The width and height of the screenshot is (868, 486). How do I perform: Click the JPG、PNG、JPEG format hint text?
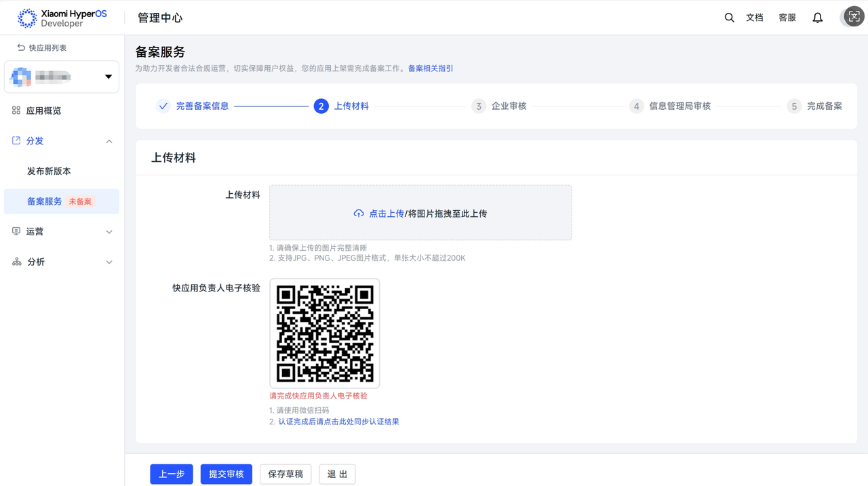pyautogui.click(x=368, y=258)
